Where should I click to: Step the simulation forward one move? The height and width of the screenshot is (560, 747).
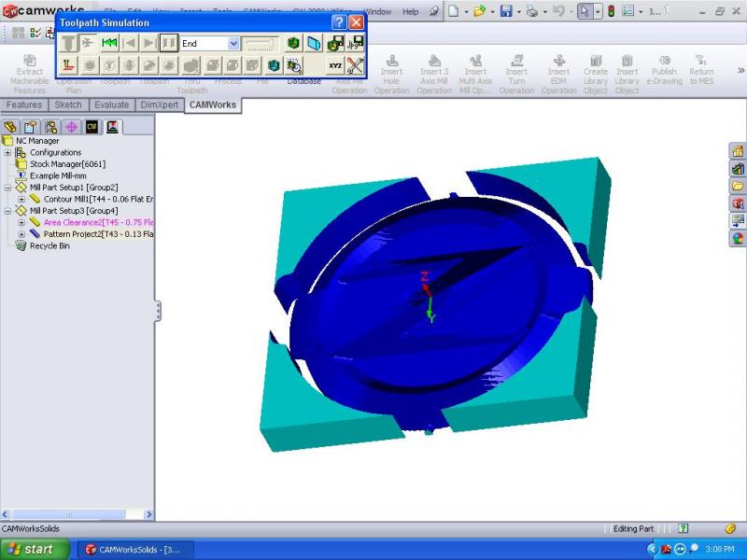(x=149, y=43)
